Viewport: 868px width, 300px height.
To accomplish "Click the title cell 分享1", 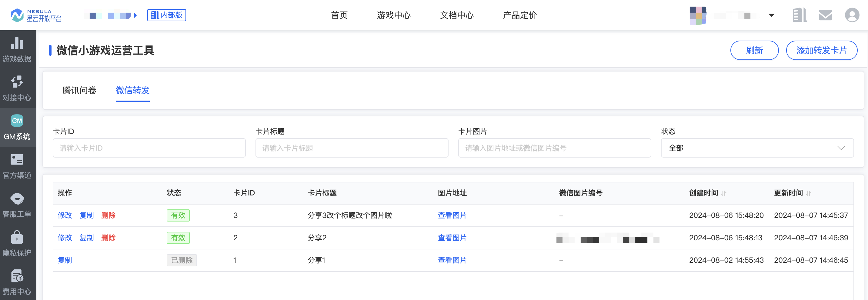I will coord(316,260).
